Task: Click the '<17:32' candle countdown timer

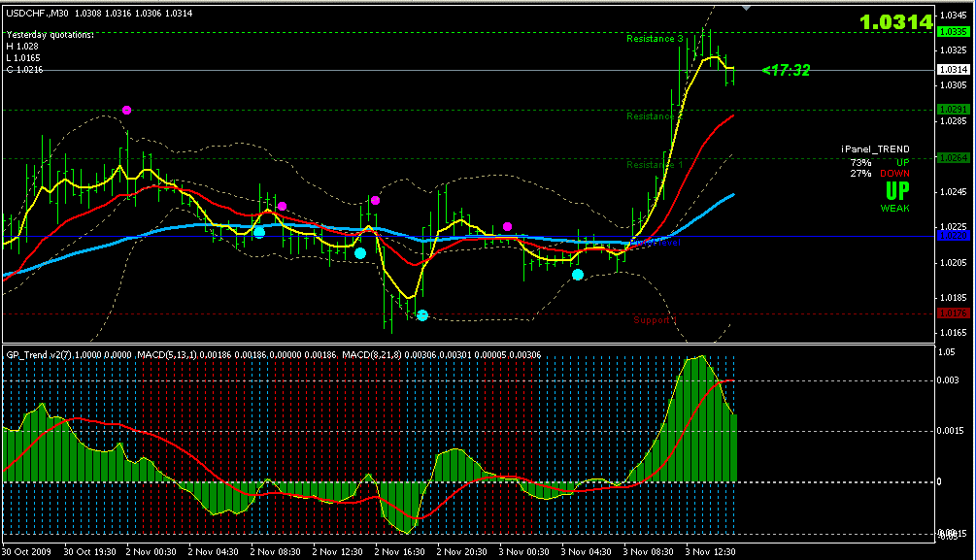Action: 787,70
